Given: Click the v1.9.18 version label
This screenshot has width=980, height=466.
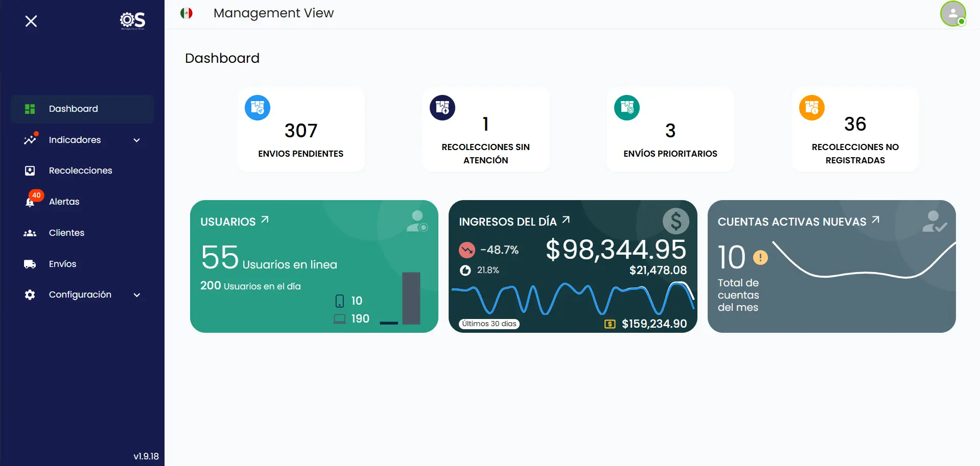Looking at the screenshot, I should pyautogui.click(x=146, y=456).
